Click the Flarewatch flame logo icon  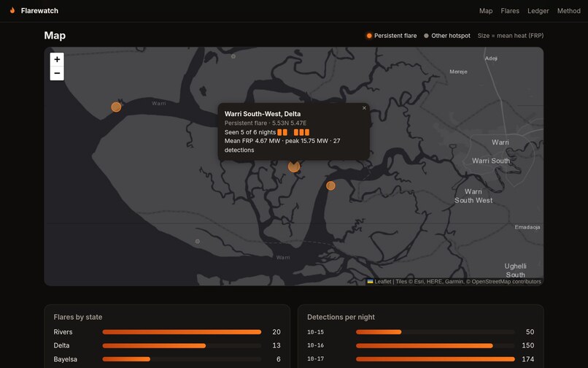12,10
